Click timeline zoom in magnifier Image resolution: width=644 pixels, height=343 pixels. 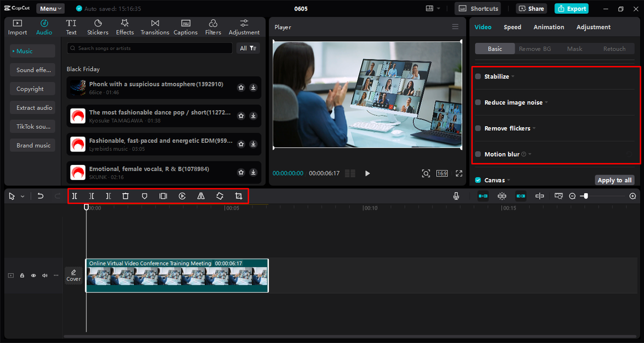click(x=633, y=196)
